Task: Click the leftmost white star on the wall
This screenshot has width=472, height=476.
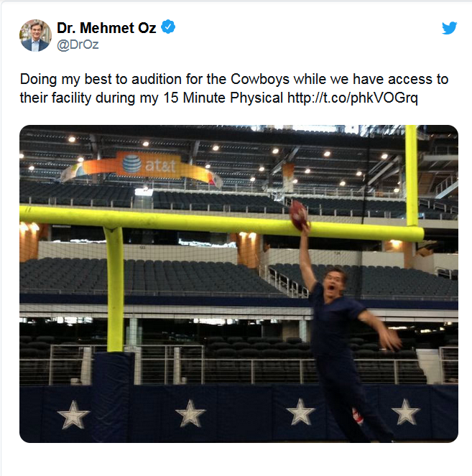Action: [73, 414]
